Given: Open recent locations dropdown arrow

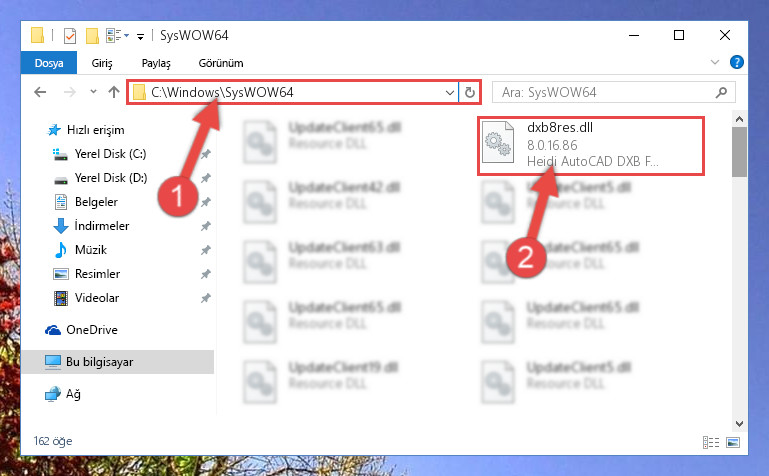Looking at the screenshot, I should coord(93,92).
